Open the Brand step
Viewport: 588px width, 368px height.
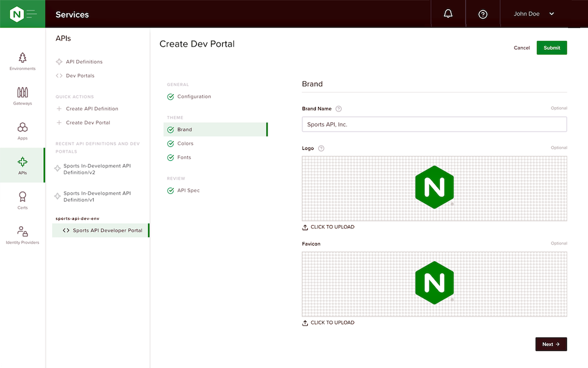[216, 130]
